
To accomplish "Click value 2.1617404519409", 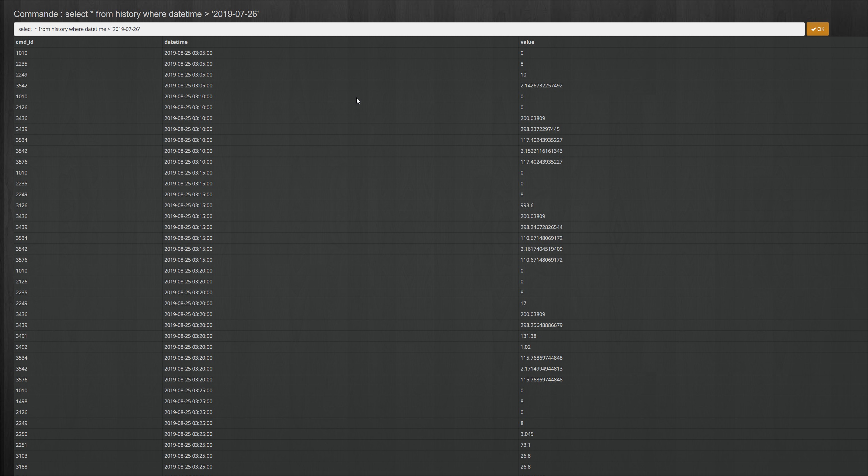I will [x=541, y=249].
